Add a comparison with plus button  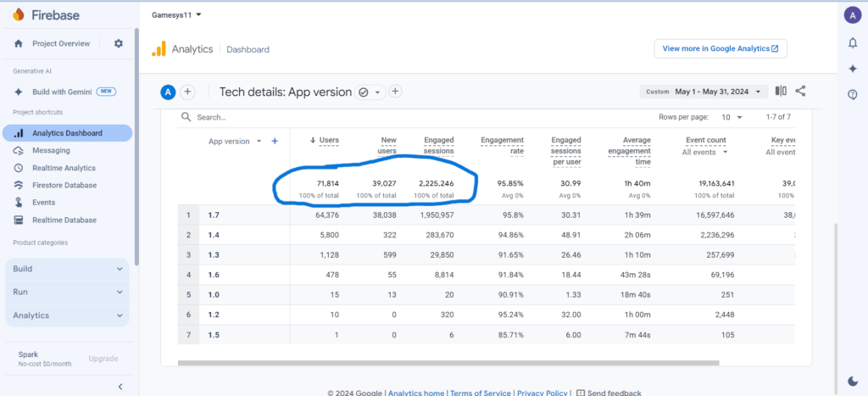point(188,92)
